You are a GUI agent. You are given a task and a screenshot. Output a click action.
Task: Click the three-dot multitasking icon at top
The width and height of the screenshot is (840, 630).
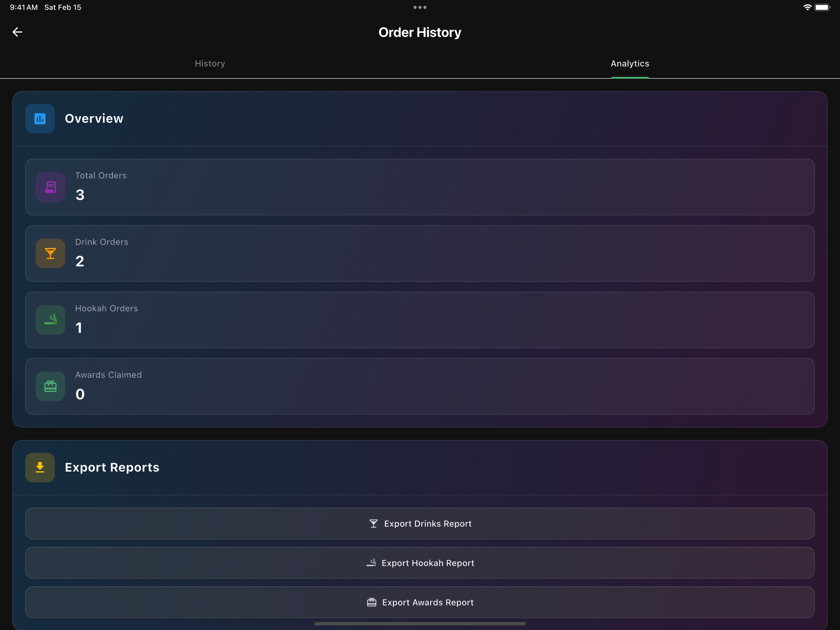(x=420, y=7)
